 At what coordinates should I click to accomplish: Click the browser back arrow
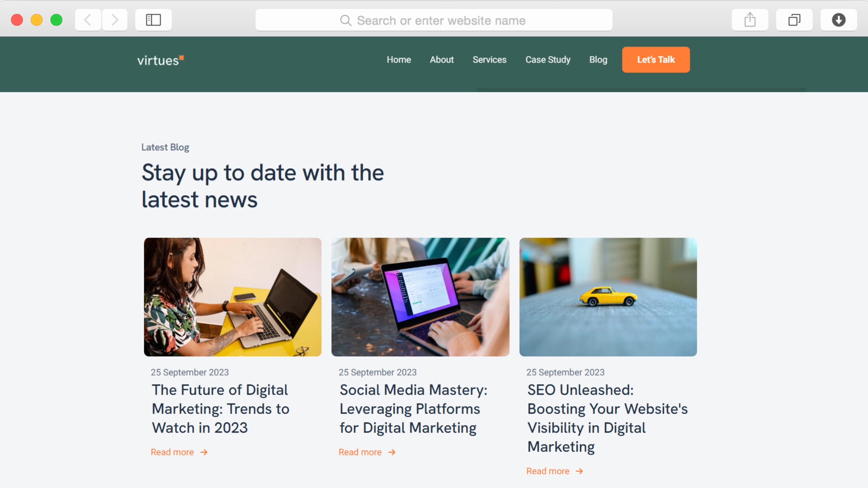[x=88, y=20]
